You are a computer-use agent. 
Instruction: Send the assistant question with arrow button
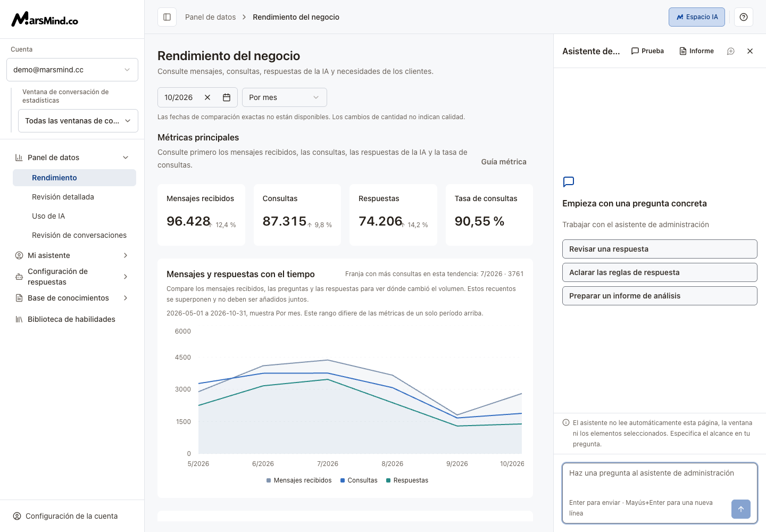point(741,509)
